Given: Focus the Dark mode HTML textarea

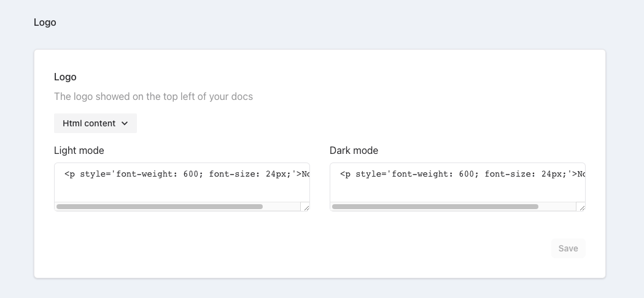Looking at the screenshot, I should 457,187.
